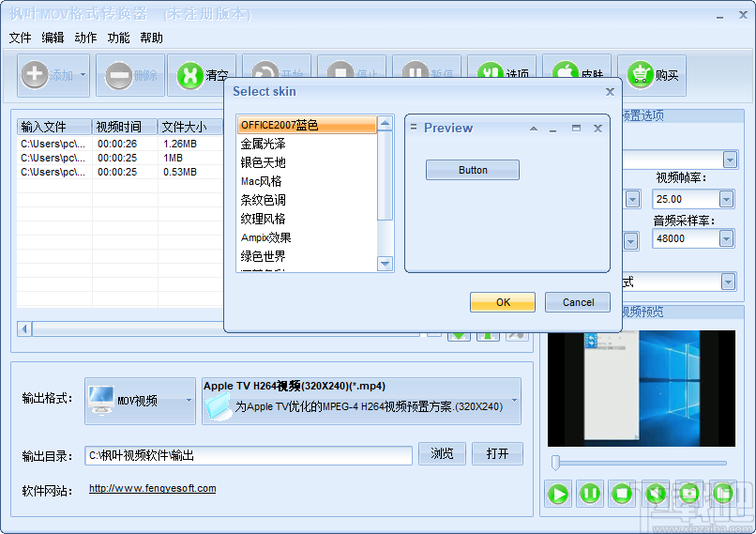Click the roll-up arrow in the Preview title bar
Image resolution: width=756 pixels, height=534 pixels.
point(534,129)
